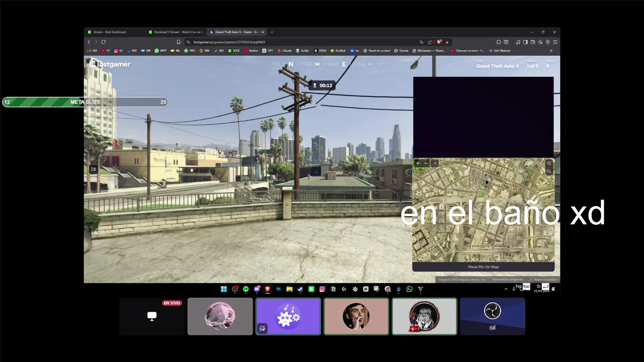
Task: Open the extensions puzzle icon
Action: 499,42
